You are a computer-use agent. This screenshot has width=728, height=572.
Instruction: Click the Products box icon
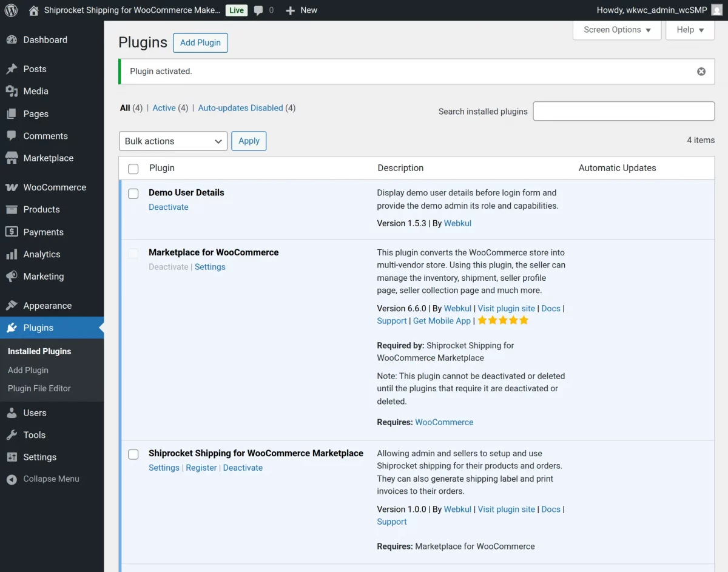point(12,209)
